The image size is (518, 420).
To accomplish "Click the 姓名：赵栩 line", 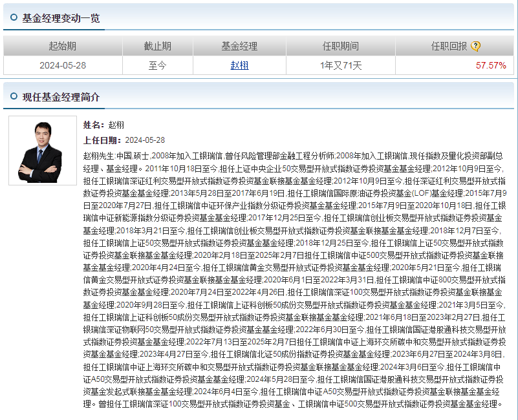I will point(103,125).
